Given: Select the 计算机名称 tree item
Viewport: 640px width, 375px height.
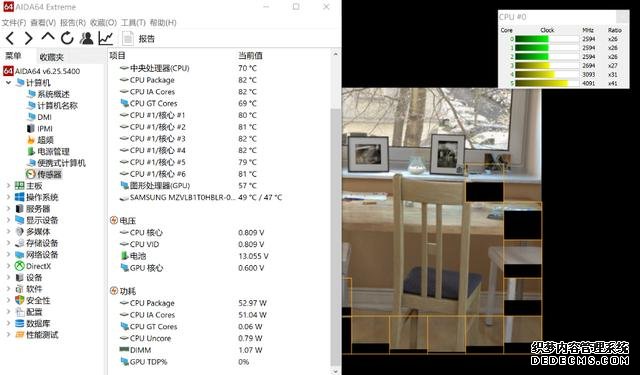Looking at the screenshot, I should click(x=53, y=106).
